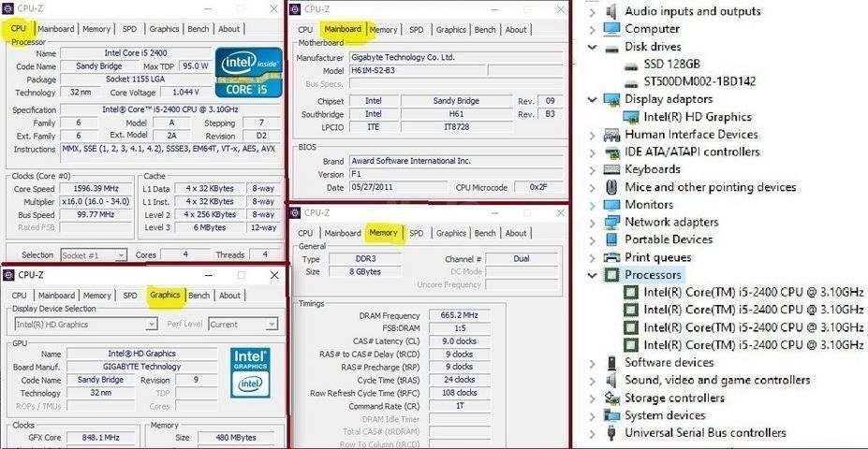Click the Portable Devices icon

611,239
